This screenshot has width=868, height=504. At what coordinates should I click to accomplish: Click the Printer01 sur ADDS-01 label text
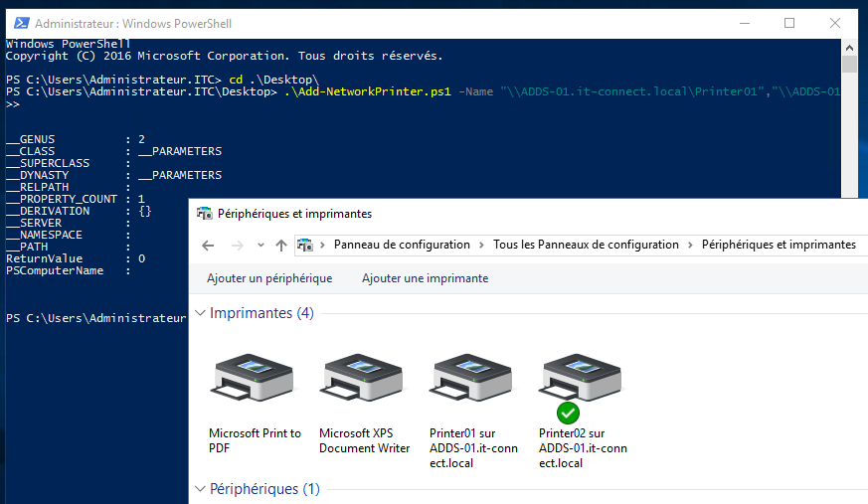(x=473, y=448)
